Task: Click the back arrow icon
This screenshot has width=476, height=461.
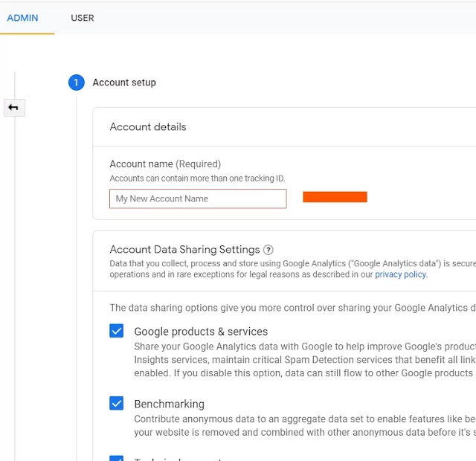Action: pyautogui.click(x=13, y=108)
